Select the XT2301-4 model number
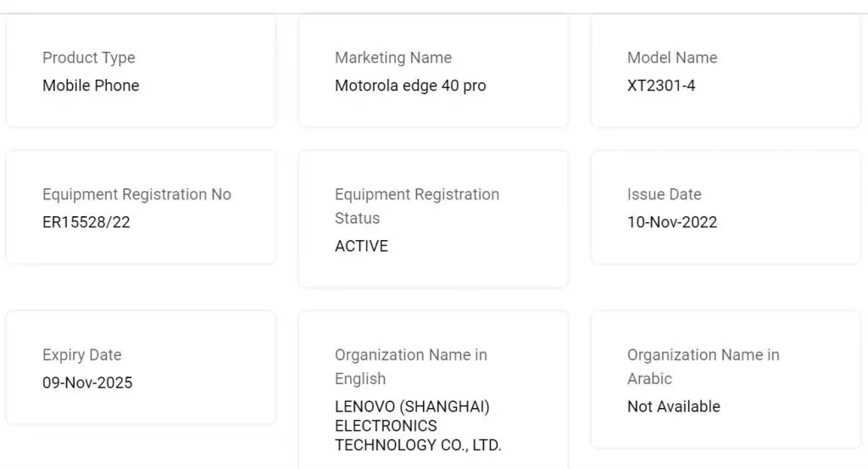This screenshot has width=868, height=469. (x=661, y=86)
